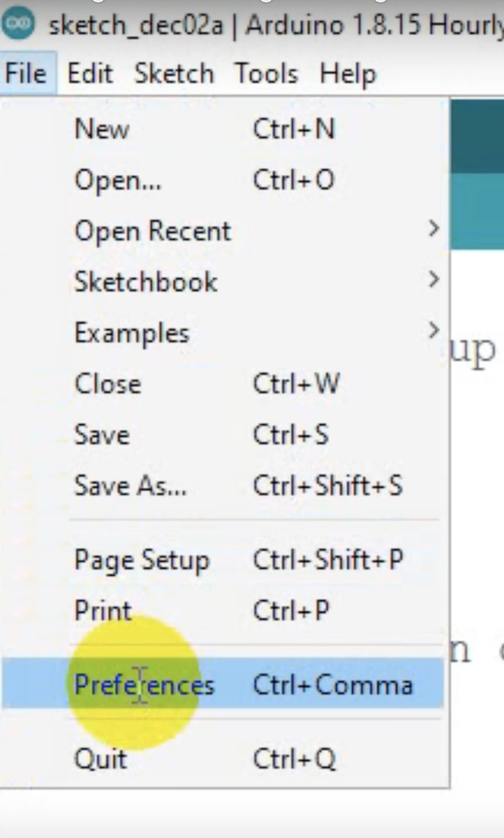The height and width of the screenshot is (838, 504).
Task: Open Page Setup from the menu
Action: pos(141,560)
